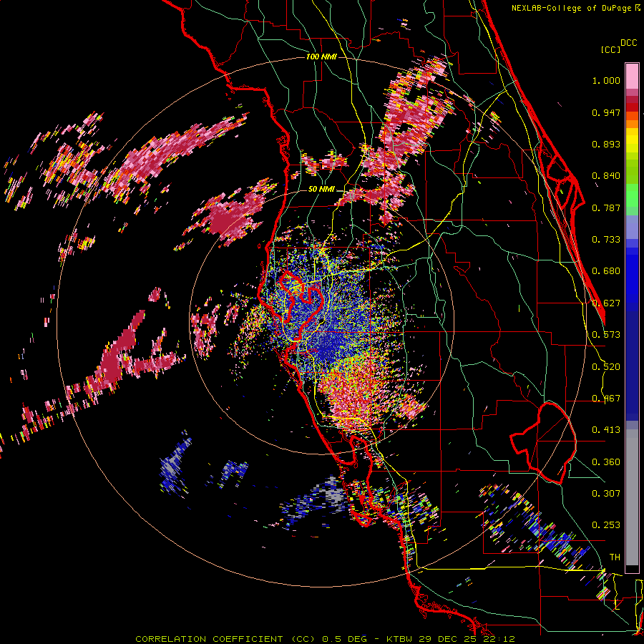Click the 50 NMI range ring label
The width and height of the screenshot is (644, 644).
click(x=321, y=190)
